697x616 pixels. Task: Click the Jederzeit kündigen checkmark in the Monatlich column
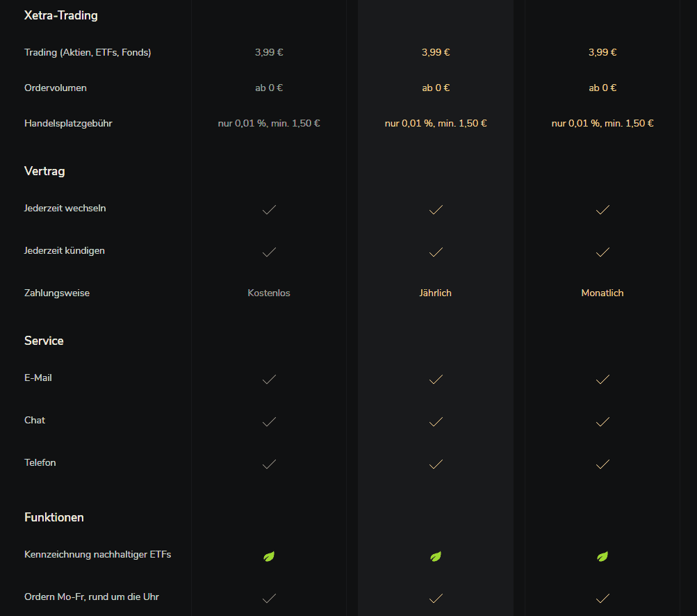click(x=602, y=252)
